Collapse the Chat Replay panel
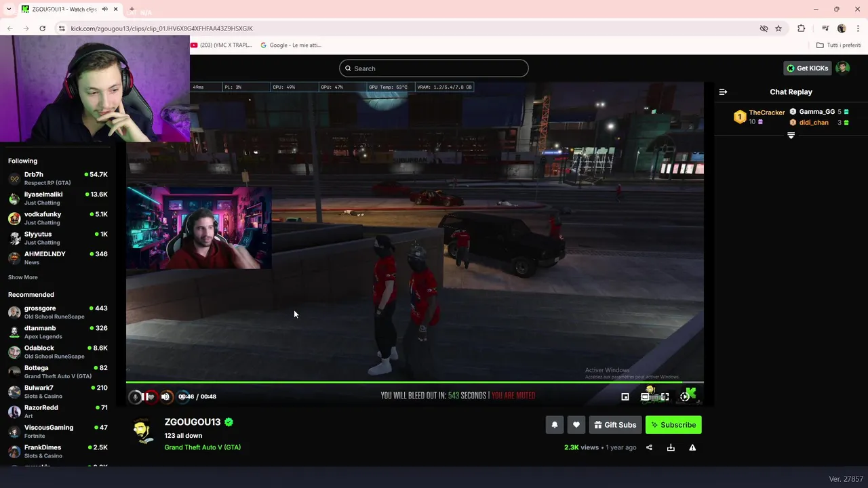The height and width of the screenshot is (488, 868). [x=723, y=91]
